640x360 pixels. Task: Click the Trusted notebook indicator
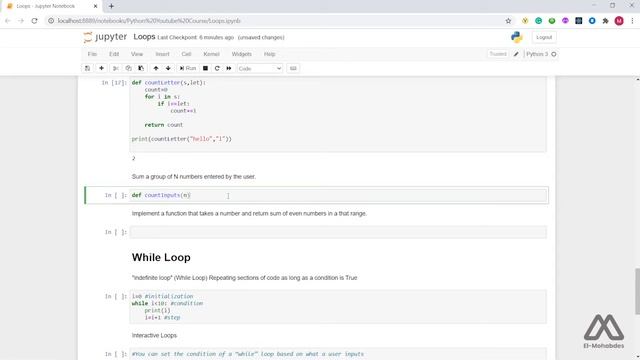click(x=498, y=54)
